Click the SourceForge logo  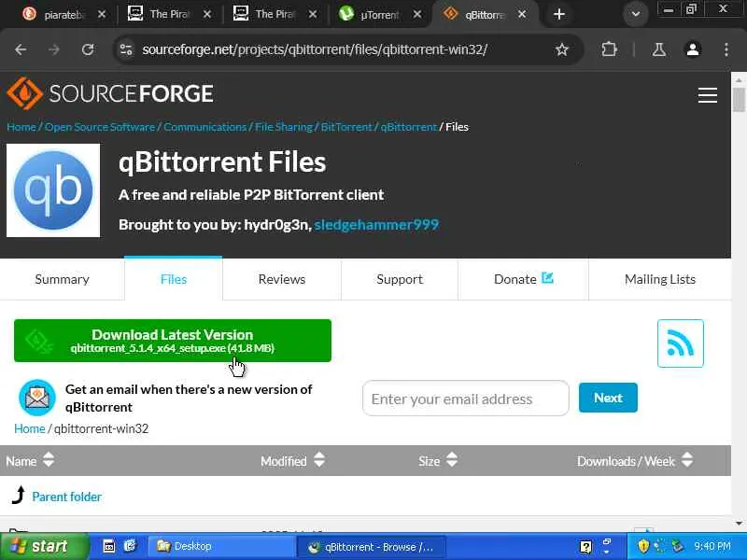click(110, 93)
